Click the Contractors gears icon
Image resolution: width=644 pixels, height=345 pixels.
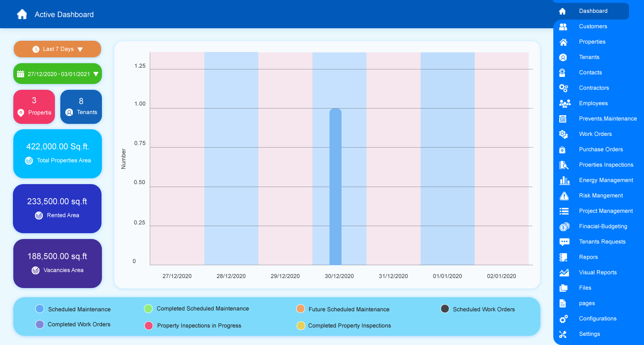pos(563,88)
